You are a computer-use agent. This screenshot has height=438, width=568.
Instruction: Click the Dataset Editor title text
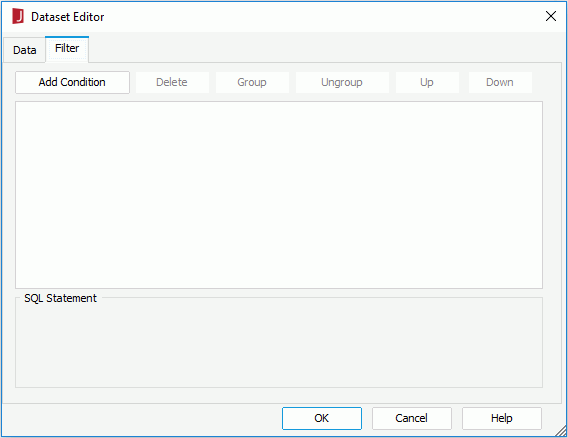pyautogui.click(x=68, y=17)
